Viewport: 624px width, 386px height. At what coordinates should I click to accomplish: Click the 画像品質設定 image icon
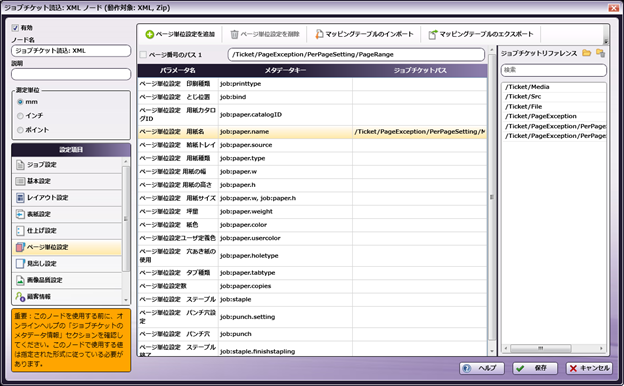(20, 280)
